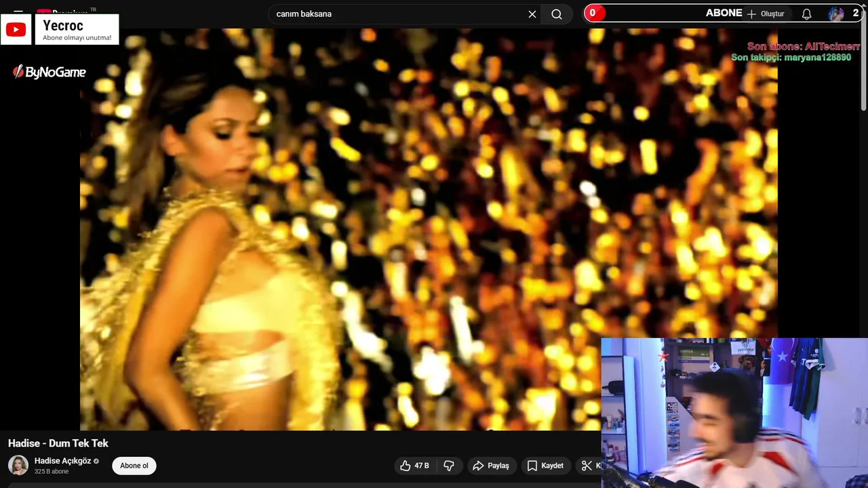Select the "325 B abone" subscriber count
The width and height of the screenshot is (868, 488).
pos(52,472)
